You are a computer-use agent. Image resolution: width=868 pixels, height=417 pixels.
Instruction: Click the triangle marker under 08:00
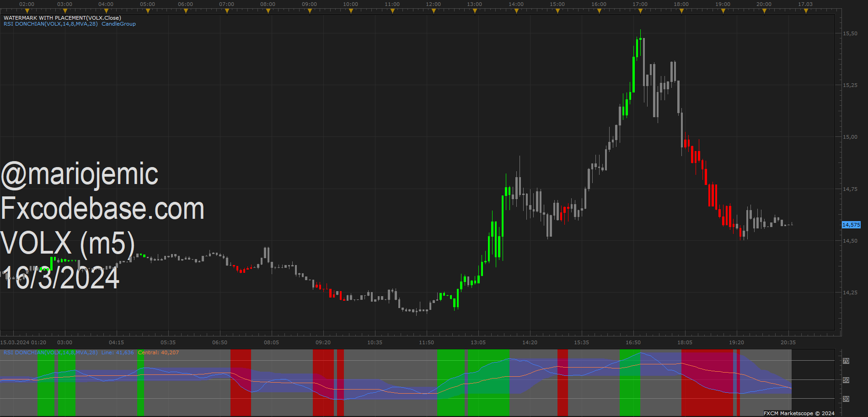(268, 11)
